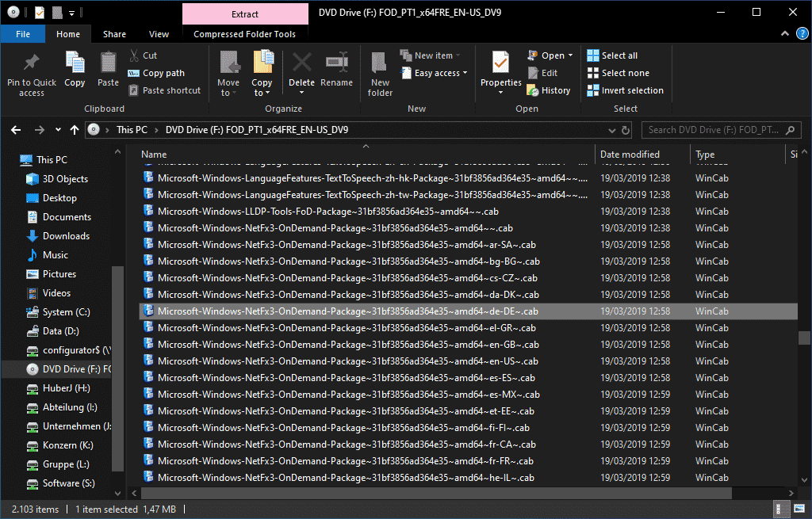Refresh the current folder view
Image resolution: width=812 pixels, height=519 pixels.
click(x=626, y=130)
